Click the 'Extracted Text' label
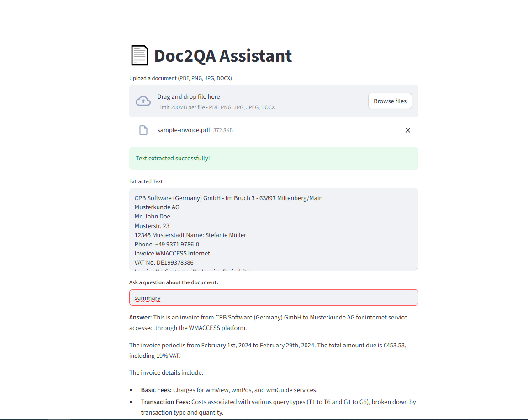Image resolution: width=528 pixels, height=420 pixels. tap(146, 181)
